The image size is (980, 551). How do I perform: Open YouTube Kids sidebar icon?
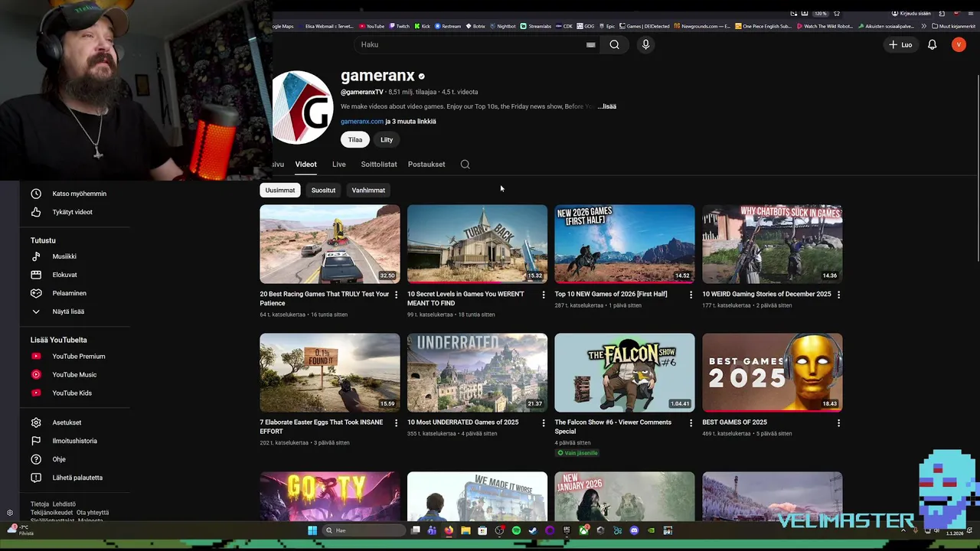point(36,393)
